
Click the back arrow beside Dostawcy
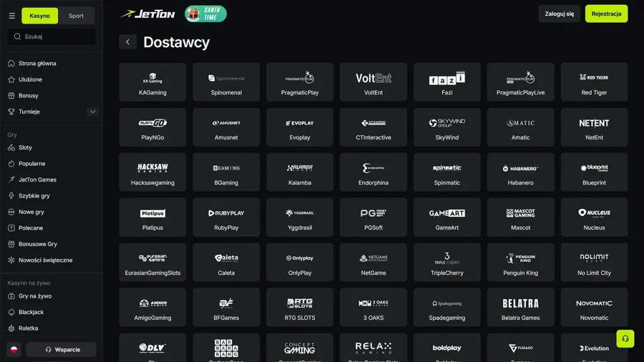[128, 42]
